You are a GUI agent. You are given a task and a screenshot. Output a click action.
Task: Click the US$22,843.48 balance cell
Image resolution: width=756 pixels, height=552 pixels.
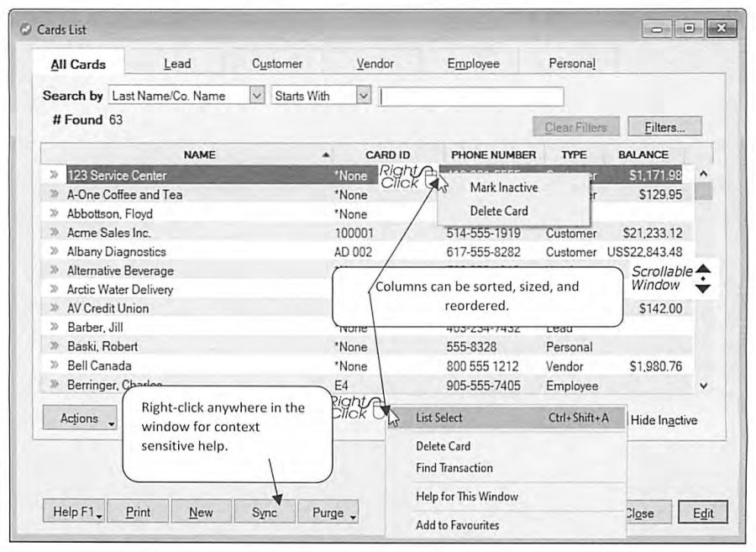pos(644,252)
